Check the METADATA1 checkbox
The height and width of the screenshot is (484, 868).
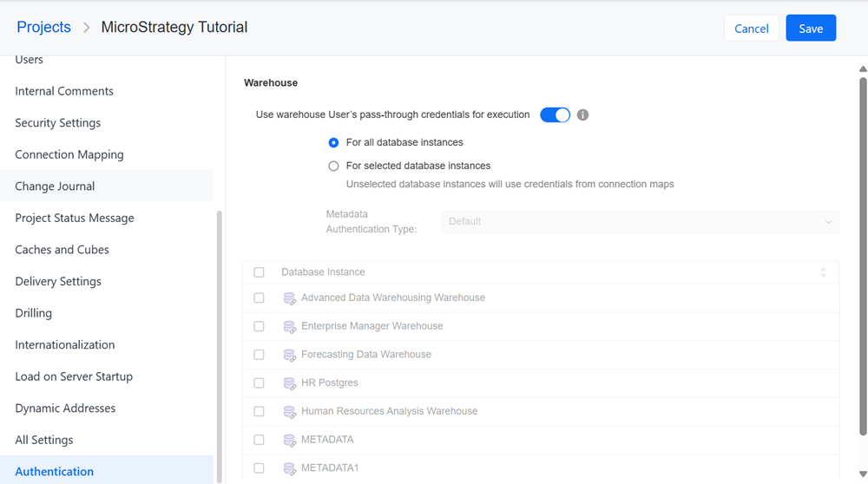coord(259,468)
